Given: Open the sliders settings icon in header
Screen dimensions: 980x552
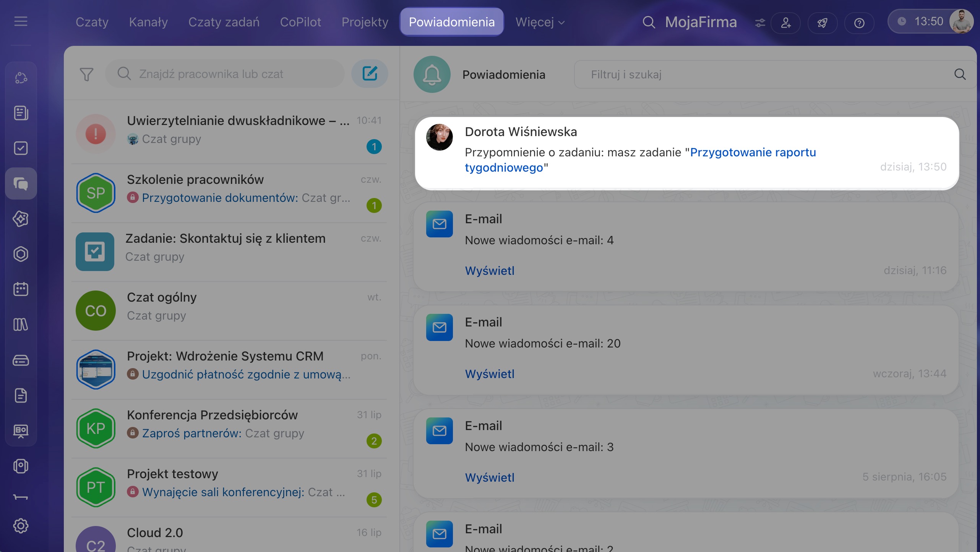Looking at the screenshot, I should 760,23.
